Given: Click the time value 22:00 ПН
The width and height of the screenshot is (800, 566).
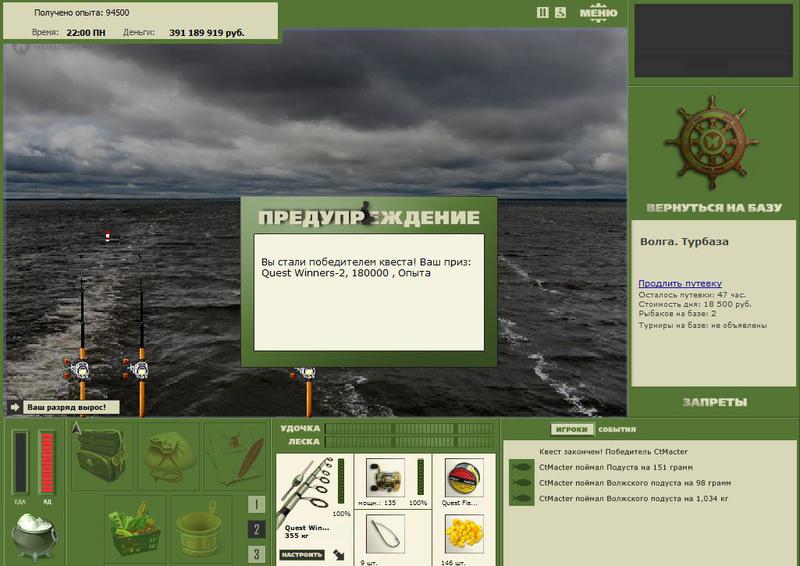Looking at the screenshot, I should click(86, 33).
